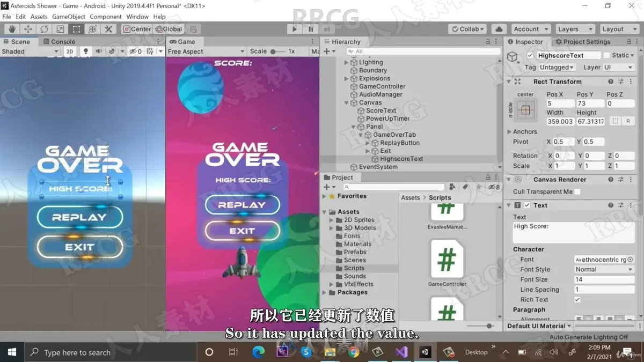
Task: Switch to the Console tab
Action: tap(58, 42)
